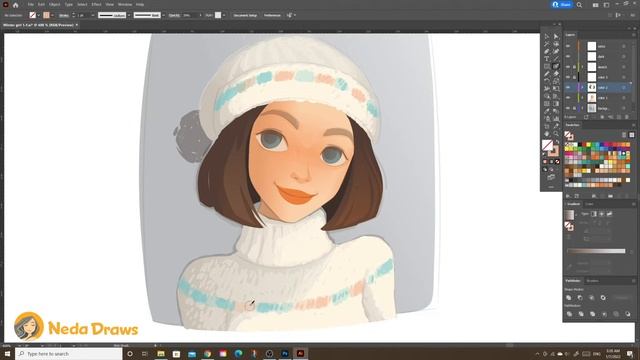
Task: Select the highlighted Paintbrush tool
Action: pyautogui.click(x=556, y=66)
